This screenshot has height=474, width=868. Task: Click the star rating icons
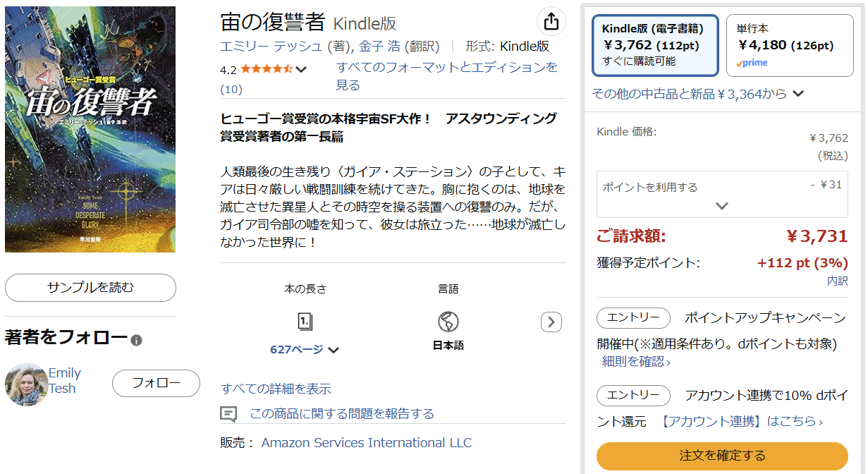(267, 69)
